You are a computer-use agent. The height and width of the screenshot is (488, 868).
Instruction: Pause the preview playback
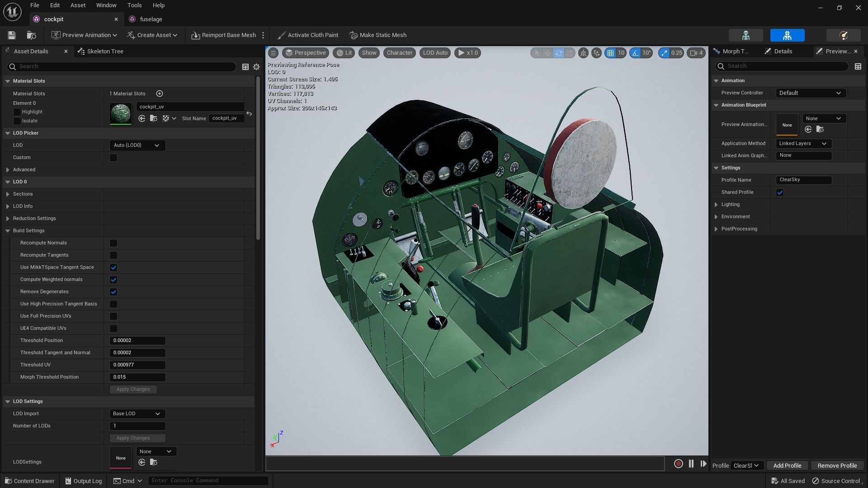point(691,464)
